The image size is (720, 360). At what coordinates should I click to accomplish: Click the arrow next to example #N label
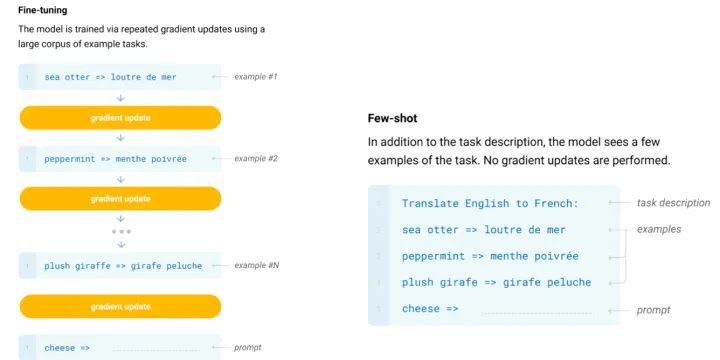click(220, 265)
